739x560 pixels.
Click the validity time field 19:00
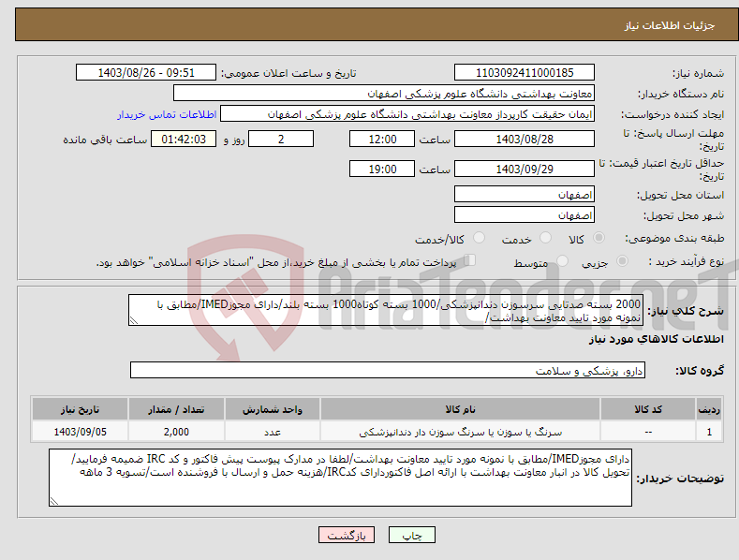click(x=382, y=169)
